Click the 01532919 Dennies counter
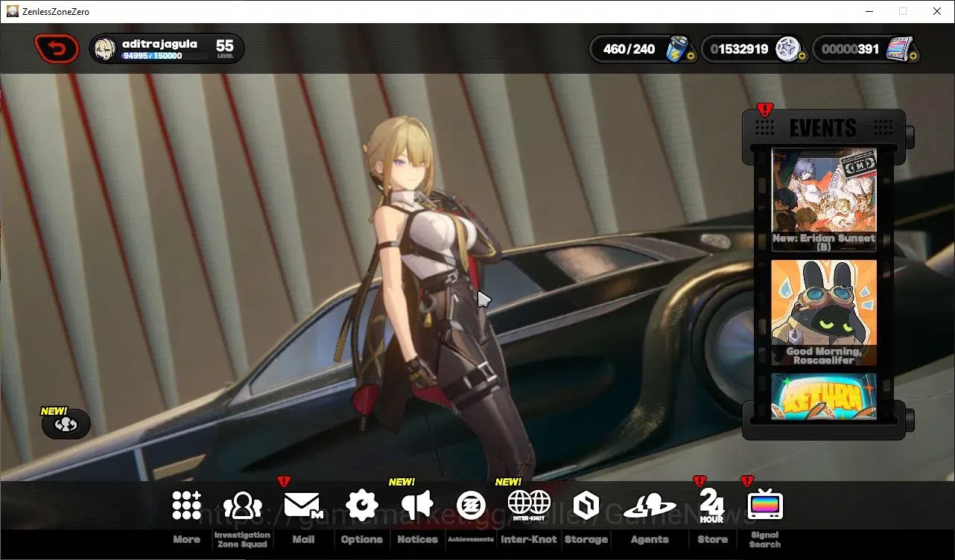 (x=739, y=49)
